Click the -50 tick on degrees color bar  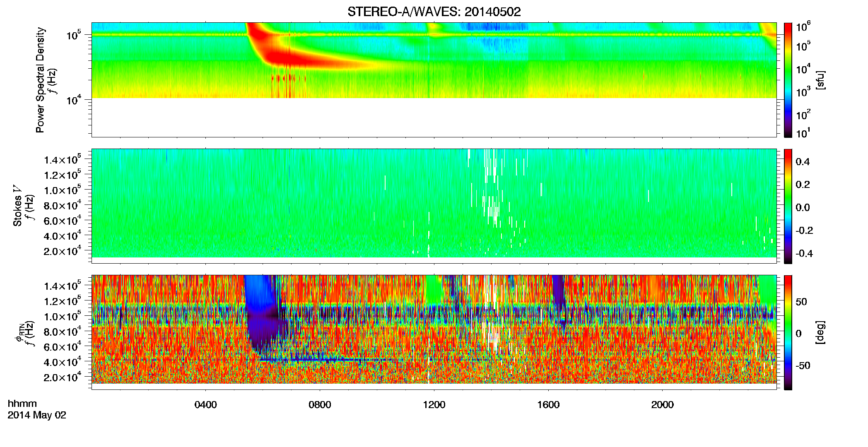[803, 366]
